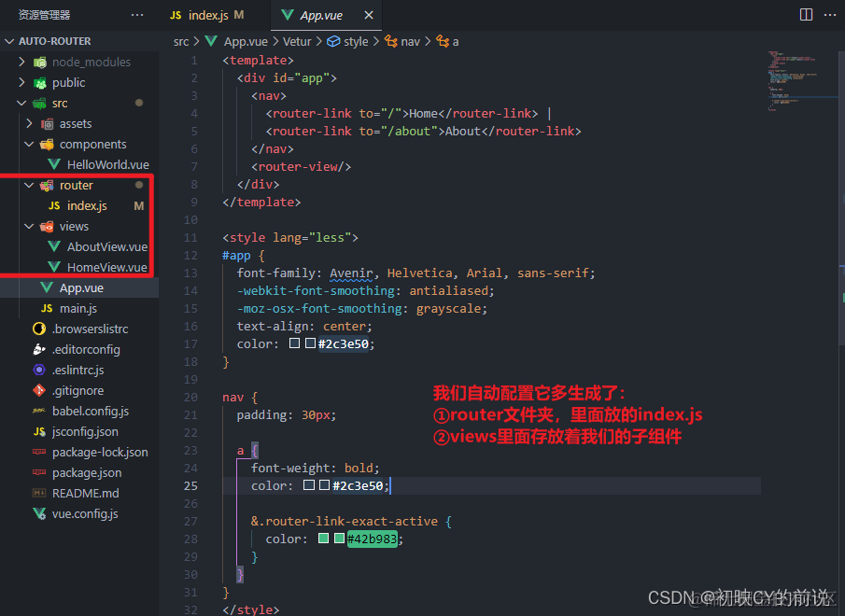
Task: Collapse the views folder
Action: [29, 226]
